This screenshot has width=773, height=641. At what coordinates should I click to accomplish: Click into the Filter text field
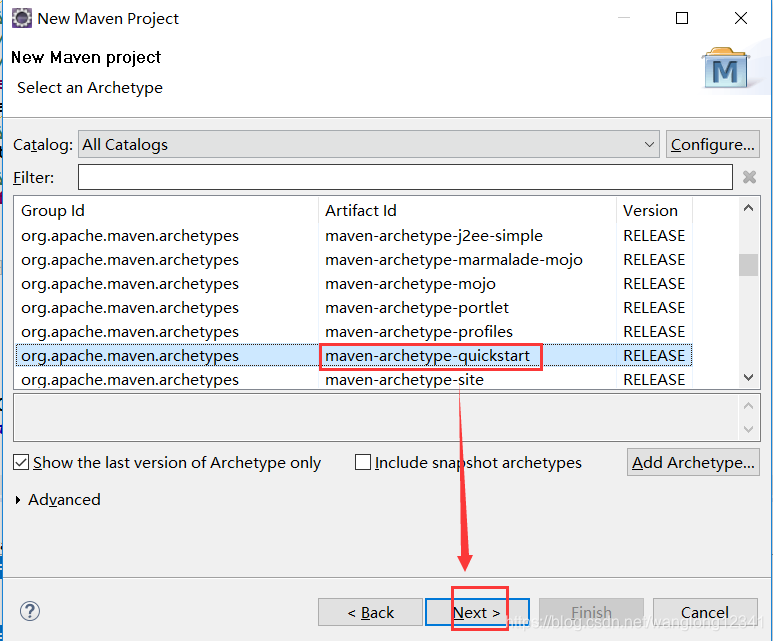(405, 177)
